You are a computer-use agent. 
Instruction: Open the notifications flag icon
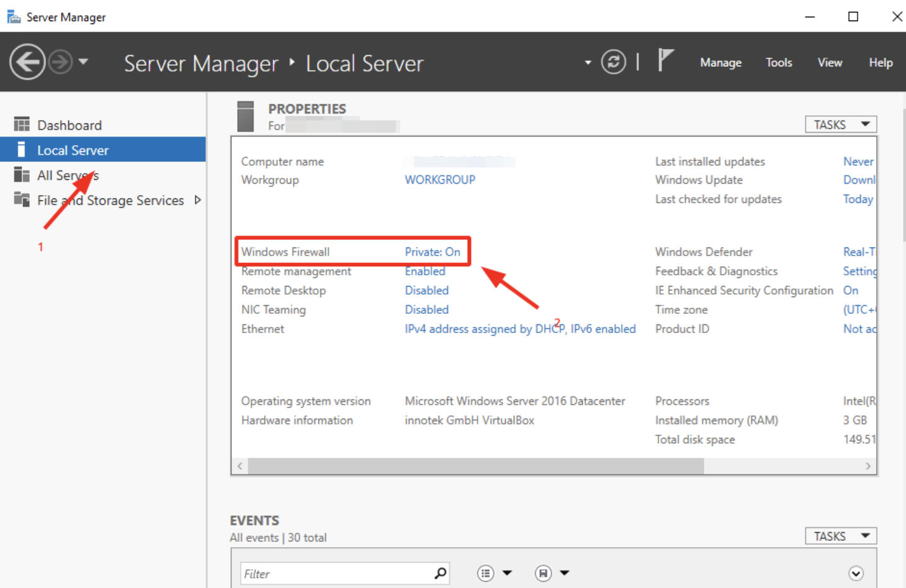[665, 61]
